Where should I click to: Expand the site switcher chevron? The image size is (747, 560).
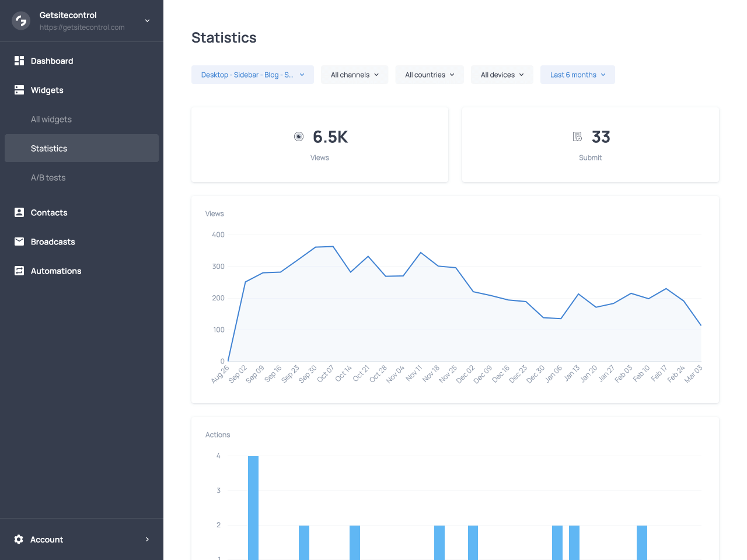pos(148,21)
